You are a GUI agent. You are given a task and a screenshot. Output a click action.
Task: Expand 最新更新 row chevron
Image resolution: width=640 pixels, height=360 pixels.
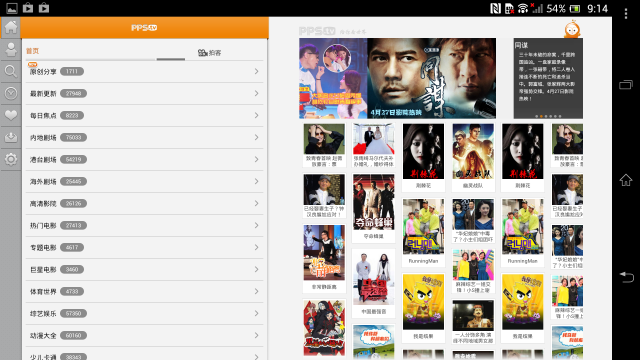(x=256, y=93)
